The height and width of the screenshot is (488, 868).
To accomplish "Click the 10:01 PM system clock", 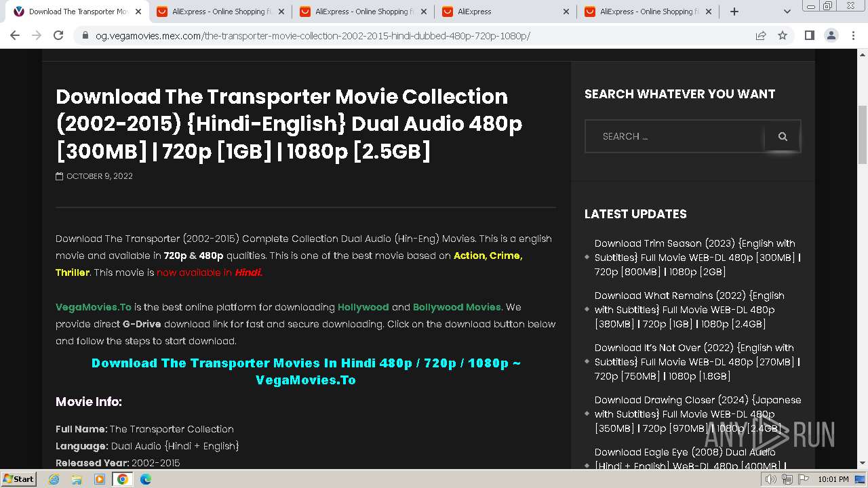I will 833,479.
